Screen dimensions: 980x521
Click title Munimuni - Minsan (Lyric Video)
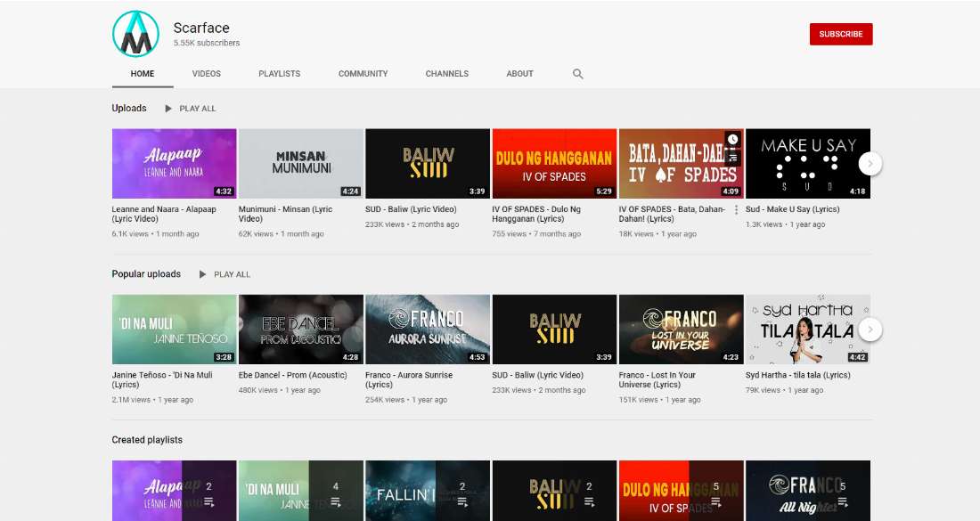286,215
